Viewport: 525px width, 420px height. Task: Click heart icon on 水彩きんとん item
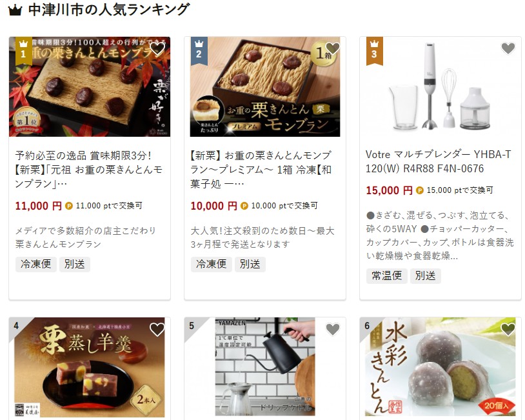(508, 330)
